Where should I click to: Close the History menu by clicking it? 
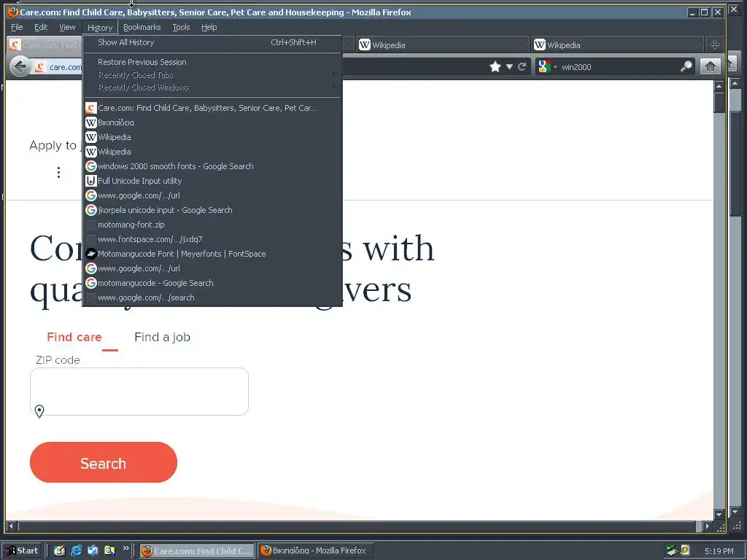click(x=100, y=28)
